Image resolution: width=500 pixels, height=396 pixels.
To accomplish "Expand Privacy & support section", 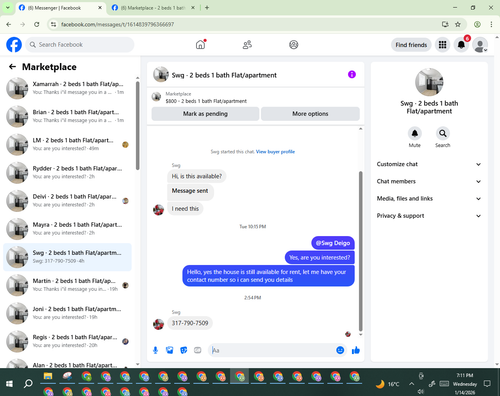I will click(x=429, y=216).
